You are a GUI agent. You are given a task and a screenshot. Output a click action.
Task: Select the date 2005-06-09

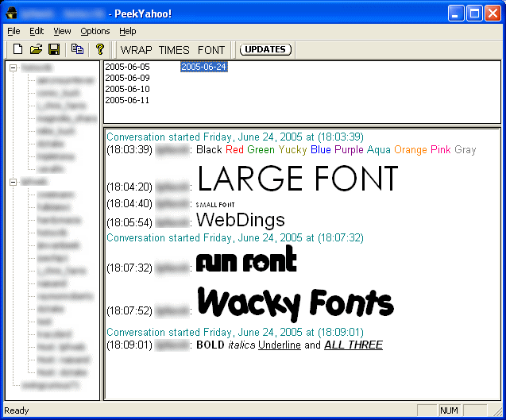click(127, 78)
